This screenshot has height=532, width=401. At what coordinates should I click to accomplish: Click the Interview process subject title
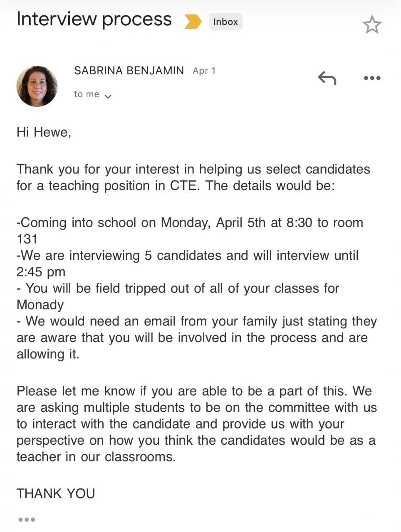94,20
